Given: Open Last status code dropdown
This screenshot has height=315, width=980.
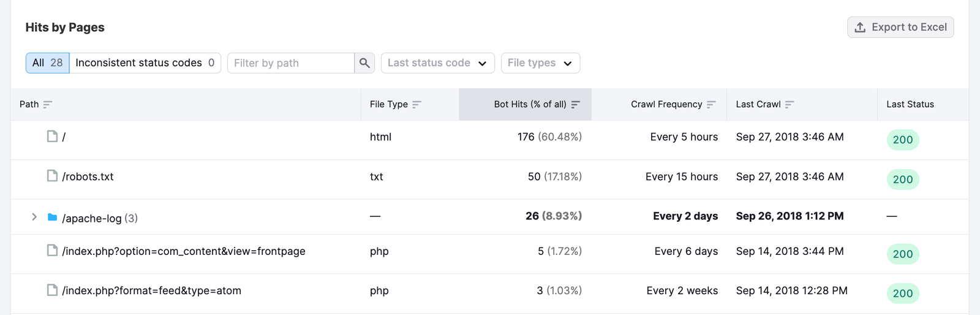Looking at the screenshot, I should pyautogui.click(x=437, y=63).
